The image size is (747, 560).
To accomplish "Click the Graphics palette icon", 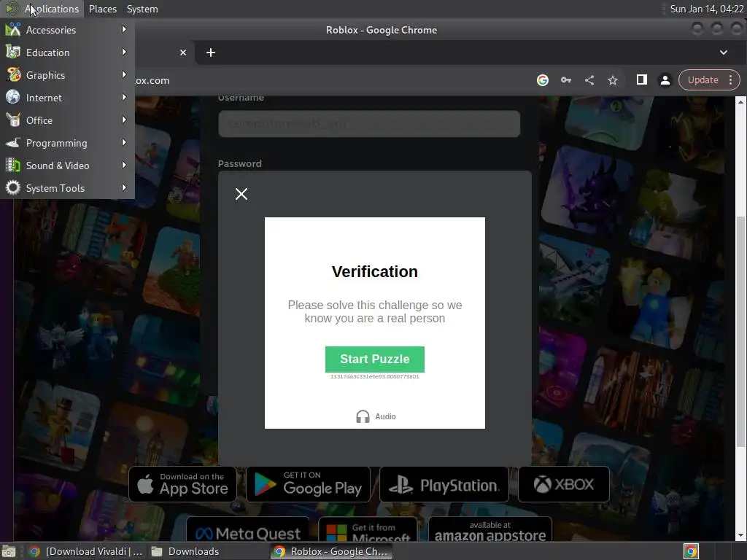I will click(13, 75).
